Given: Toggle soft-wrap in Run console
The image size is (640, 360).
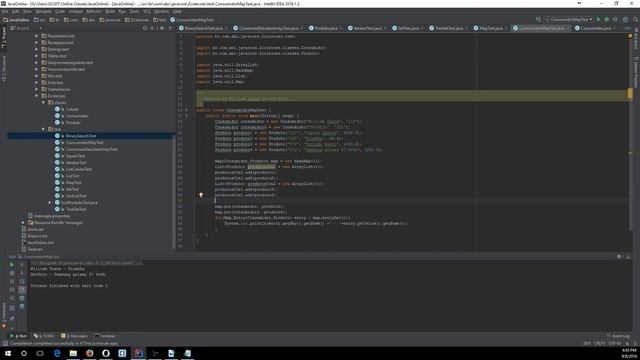Looking at the screenshot, I should click(x=22, y=281).
